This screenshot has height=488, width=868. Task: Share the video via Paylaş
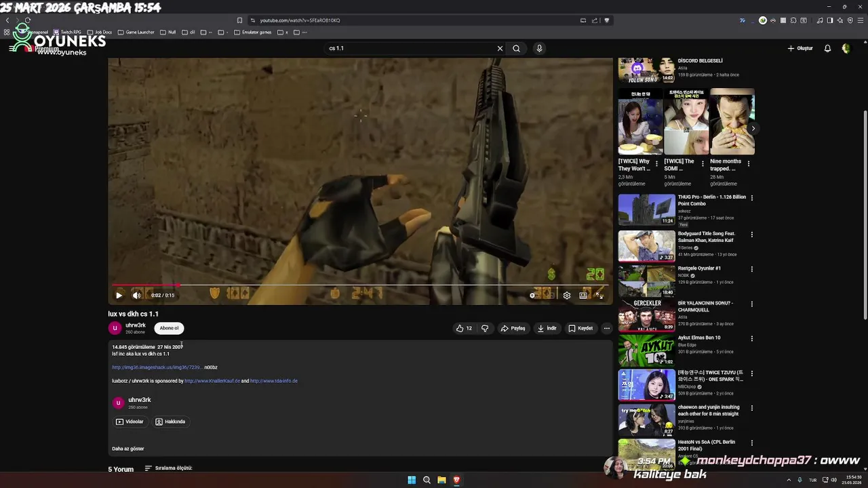(513, 328)
